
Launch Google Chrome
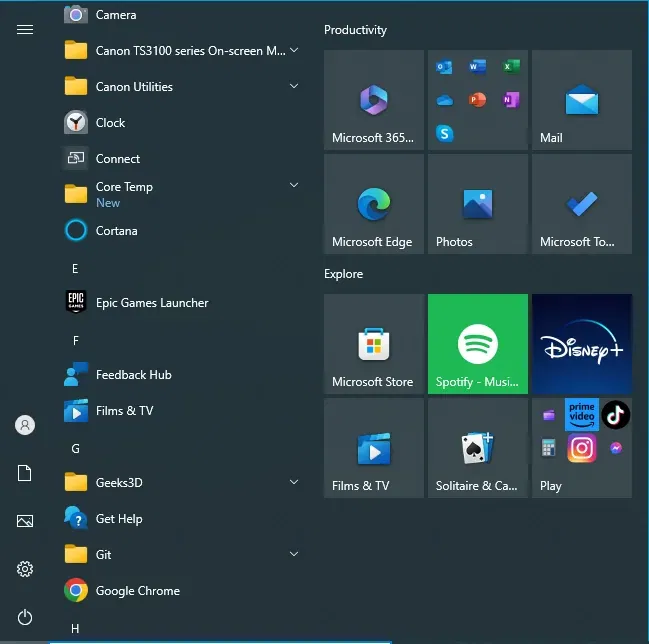[182, 591]
